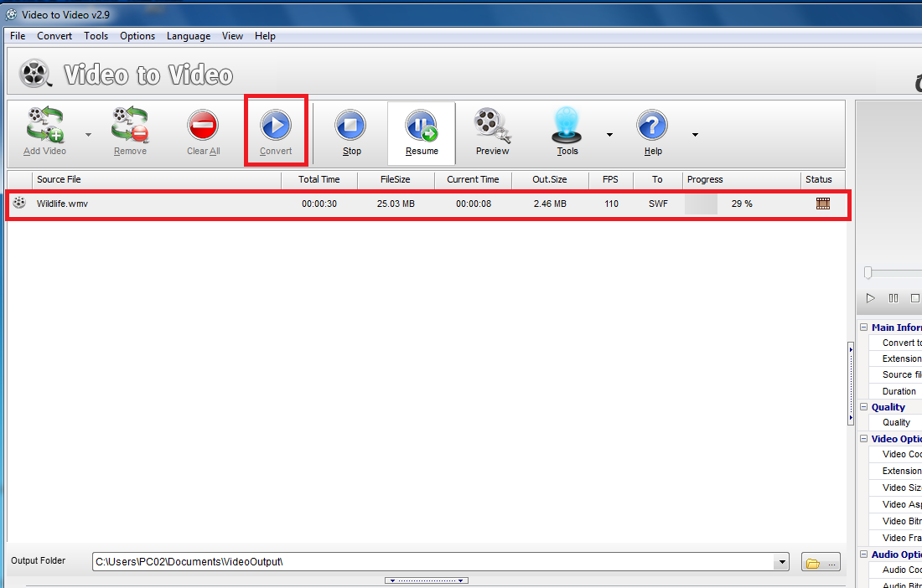Viewport: 922px width, 588px height.
Task: Open the Language menu
Action: (x=189, y=36)
